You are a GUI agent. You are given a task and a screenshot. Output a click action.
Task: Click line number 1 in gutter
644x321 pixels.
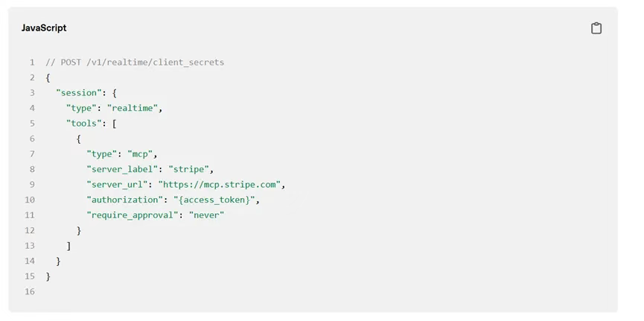32,63
